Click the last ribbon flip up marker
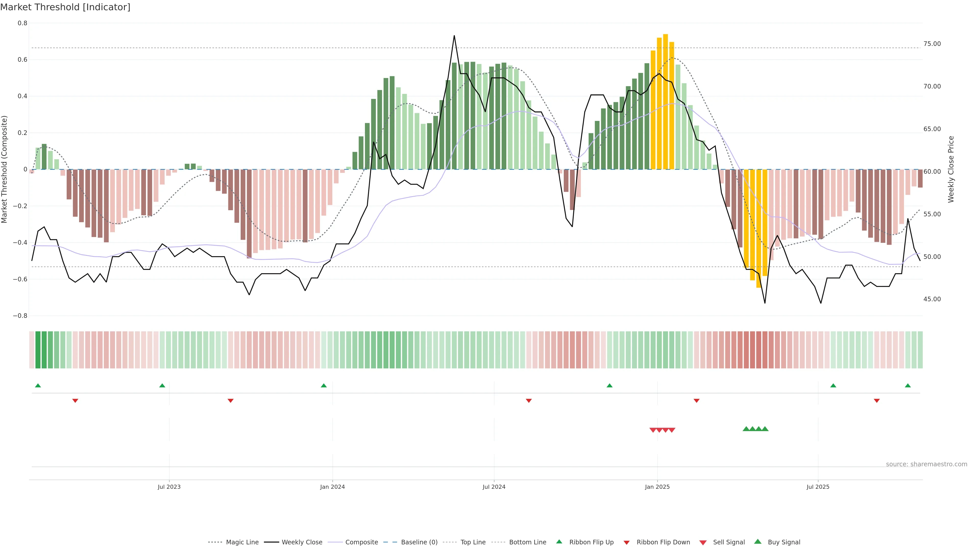Viewport: 980px width, 551px height. (x=908, y=386)
